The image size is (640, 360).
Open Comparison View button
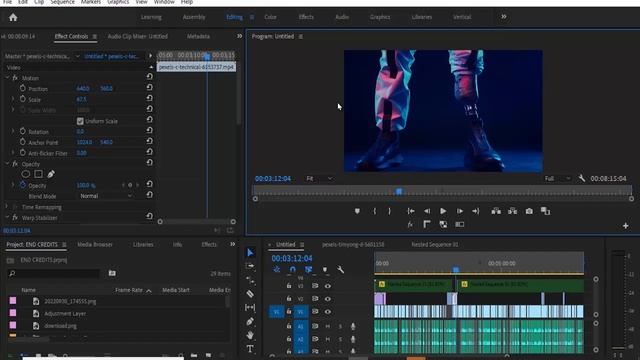pos(545,211)
